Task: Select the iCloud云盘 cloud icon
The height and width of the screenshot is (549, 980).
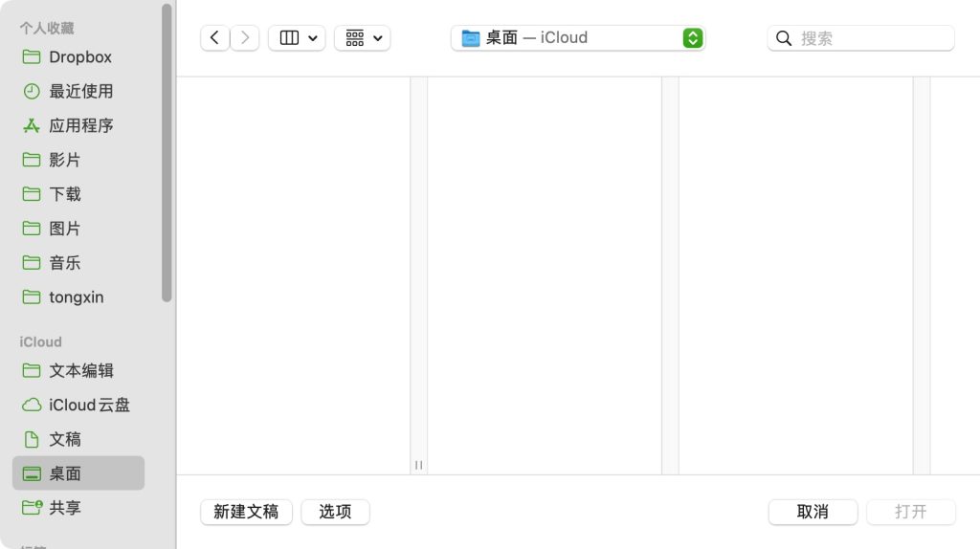Action: (x=32, y=405)
